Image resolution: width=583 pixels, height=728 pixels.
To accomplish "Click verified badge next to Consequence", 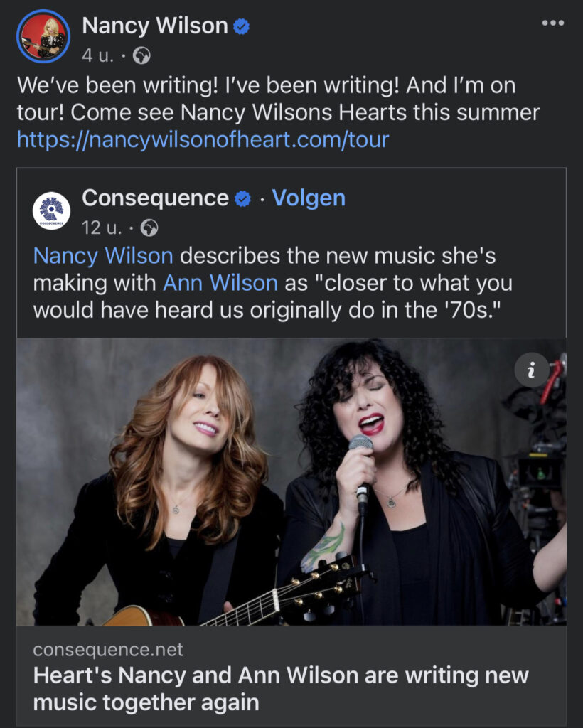I will click(243, 199).
